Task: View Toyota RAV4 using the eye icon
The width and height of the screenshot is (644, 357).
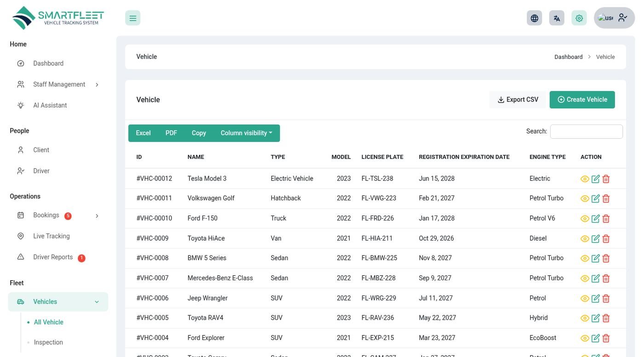Action: coord(585,318)
